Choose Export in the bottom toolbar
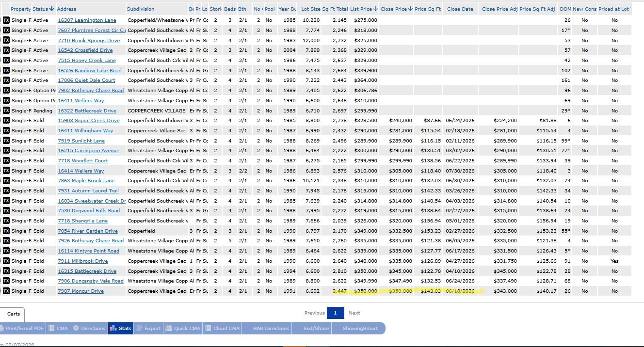Viewport: 644px width, 347px height. [148, 328]
